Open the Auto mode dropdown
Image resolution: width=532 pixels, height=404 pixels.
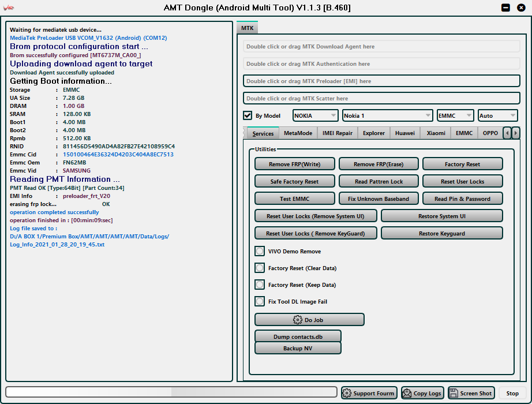pyautogui.click(x=497, y=115)
